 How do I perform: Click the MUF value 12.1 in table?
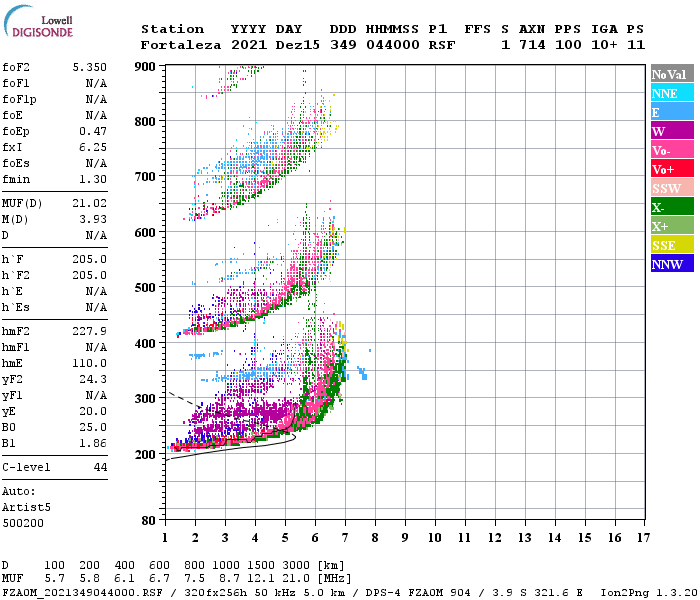pyautogui.click(x=261, y=579)
